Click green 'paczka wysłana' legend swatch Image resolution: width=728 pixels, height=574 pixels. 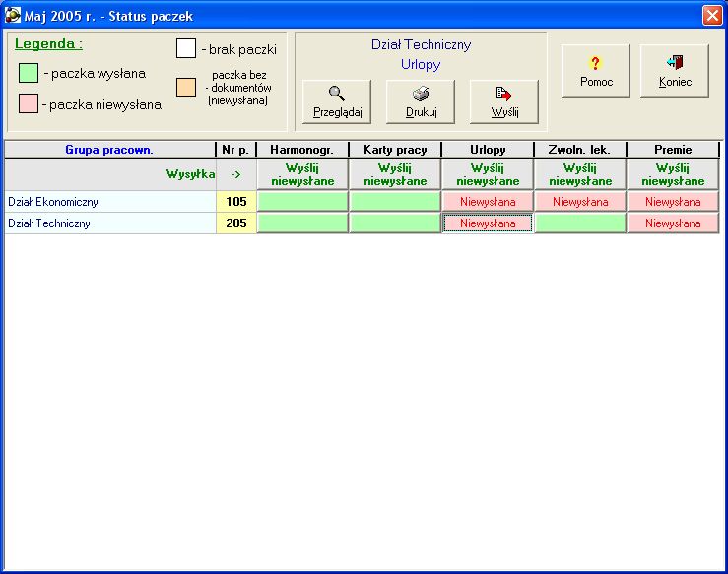29,73
